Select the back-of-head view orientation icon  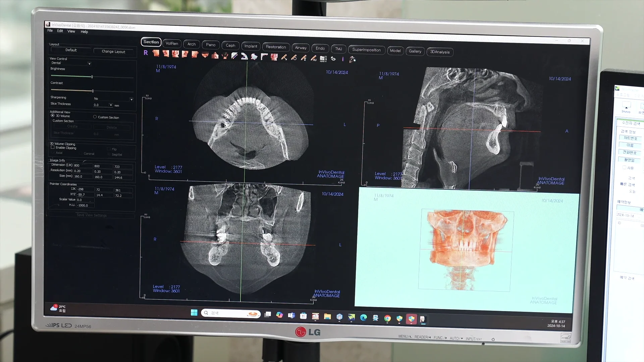[225, 56]
